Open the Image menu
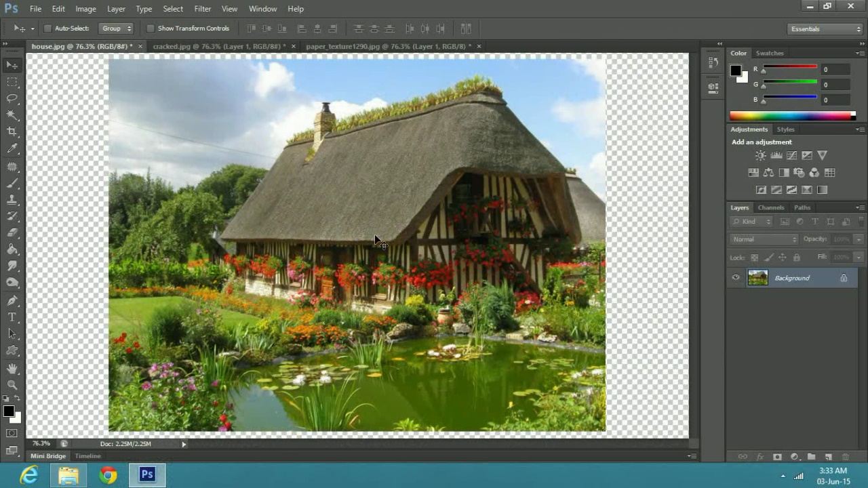The width and height of the screenshot is (868, 488). (x=85, y=9)
